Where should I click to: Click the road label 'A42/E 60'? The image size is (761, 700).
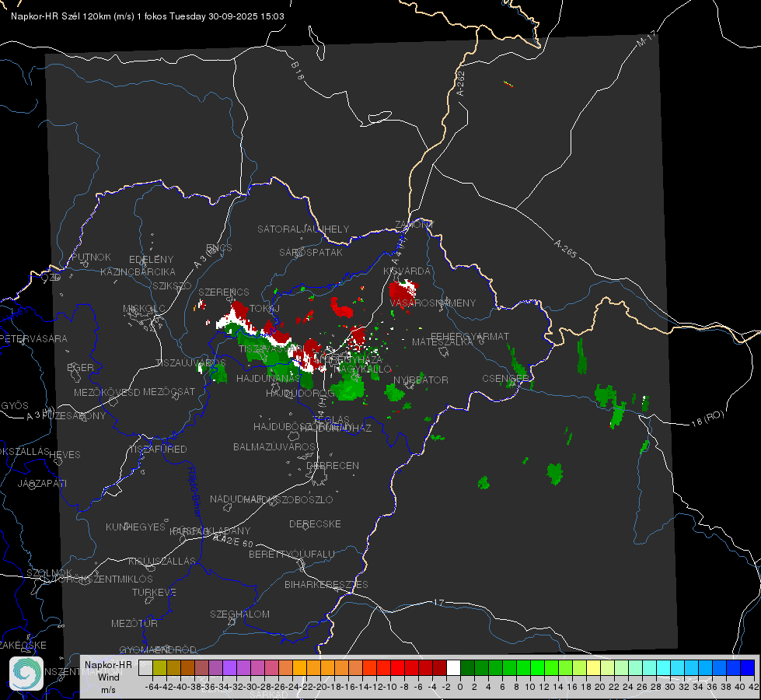tap(233, 541)
